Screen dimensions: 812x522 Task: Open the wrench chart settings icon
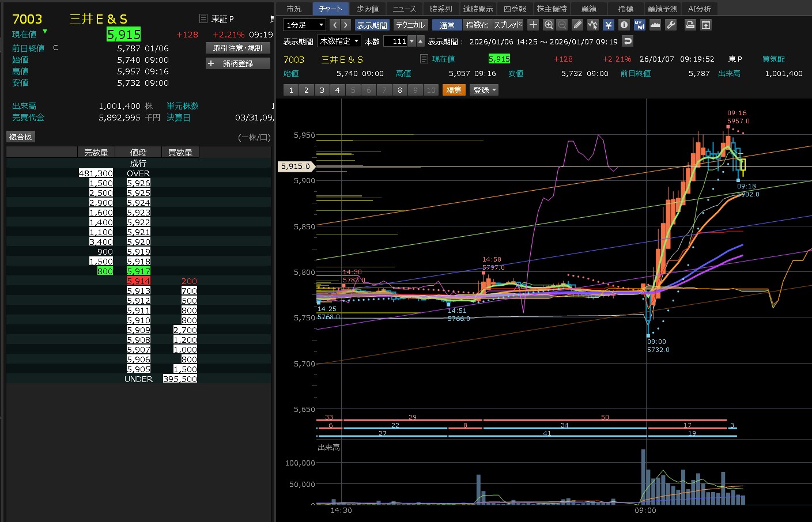pyautogui.click(x=671, y=25)
